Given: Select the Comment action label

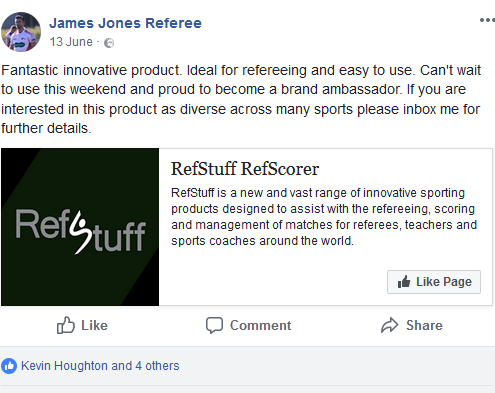Looking at the screenshot, I should [260, 325].
